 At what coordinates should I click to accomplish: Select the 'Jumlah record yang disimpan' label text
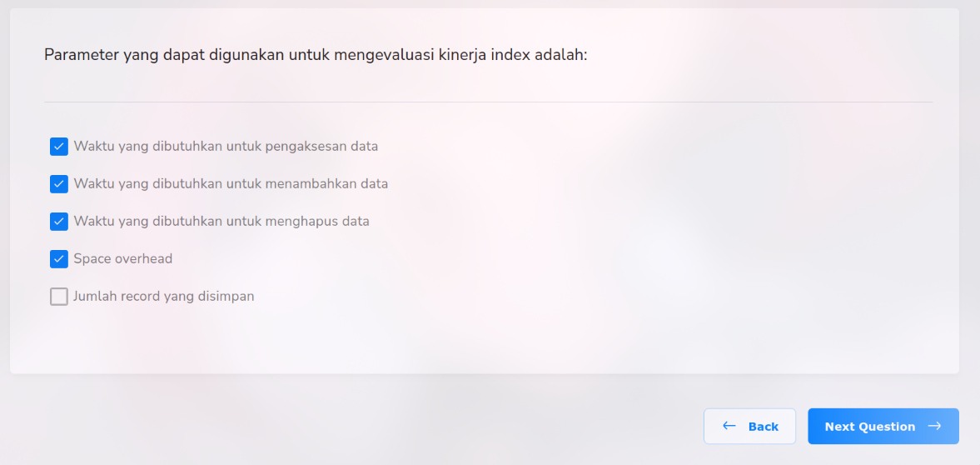164,297
